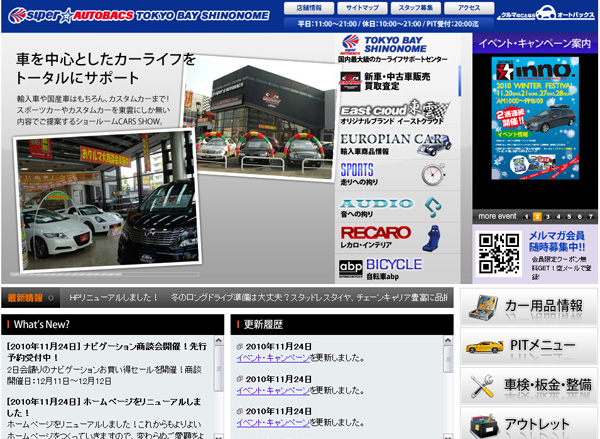Open the アクセス access tab
The width and height of the screenshot is (600, 439).
(x=469, y=8)
